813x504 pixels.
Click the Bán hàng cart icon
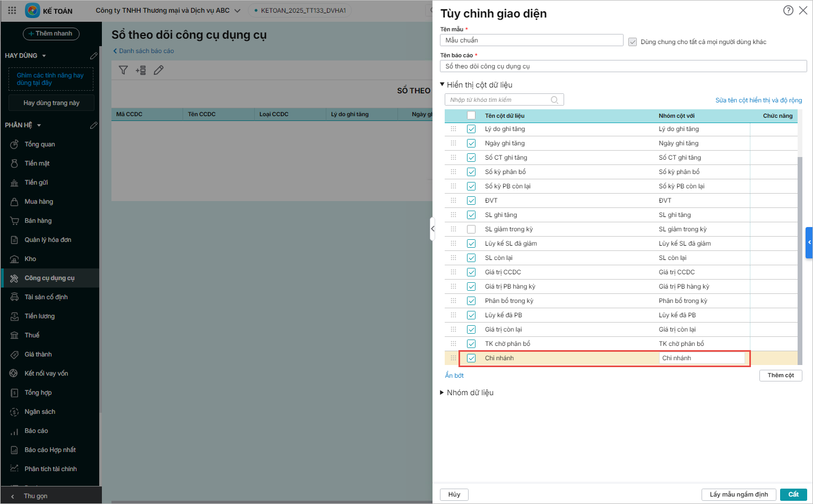14,221
